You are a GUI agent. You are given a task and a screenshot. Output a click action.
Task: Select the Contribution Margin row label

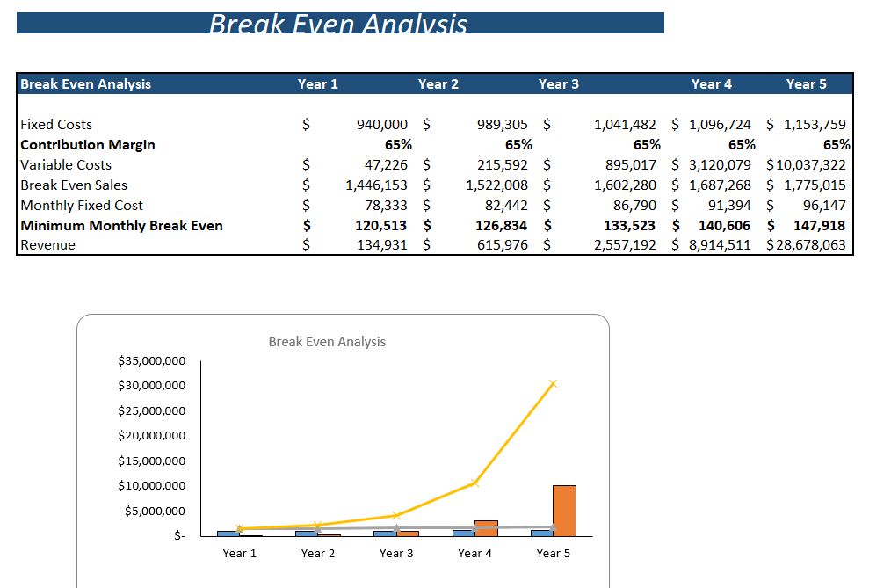(88, 144)
